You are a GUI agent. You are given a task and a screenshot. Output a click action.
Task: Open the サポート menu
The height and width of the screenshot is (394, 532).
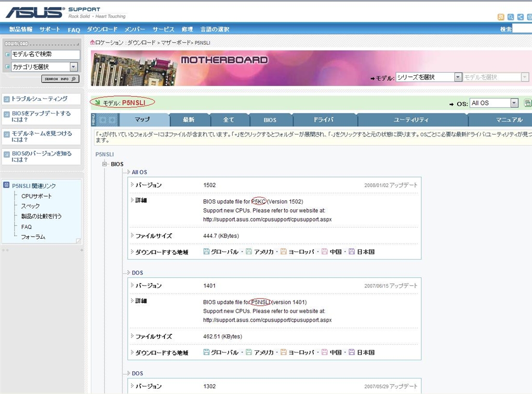[x=49, y=30]
